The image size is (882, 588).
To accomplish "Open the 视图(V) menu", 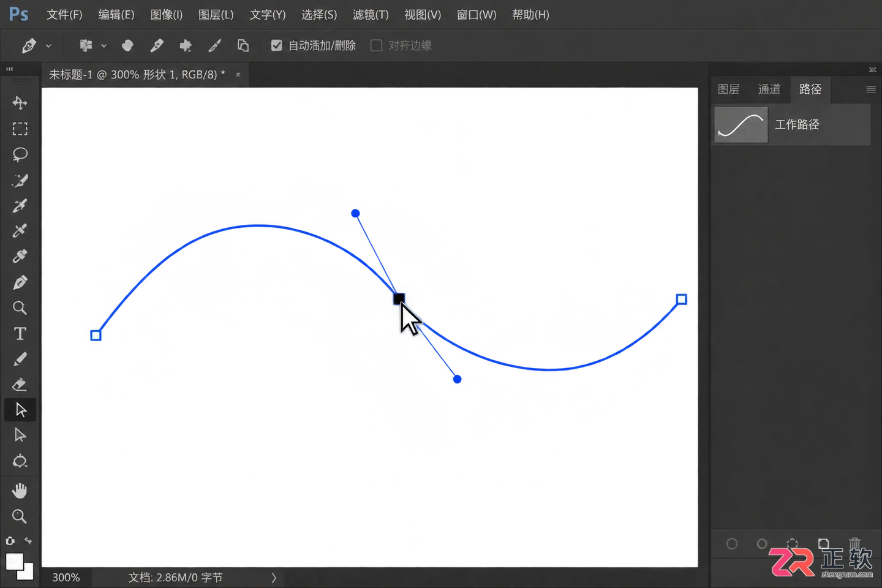I will click(x=423, y=15).
